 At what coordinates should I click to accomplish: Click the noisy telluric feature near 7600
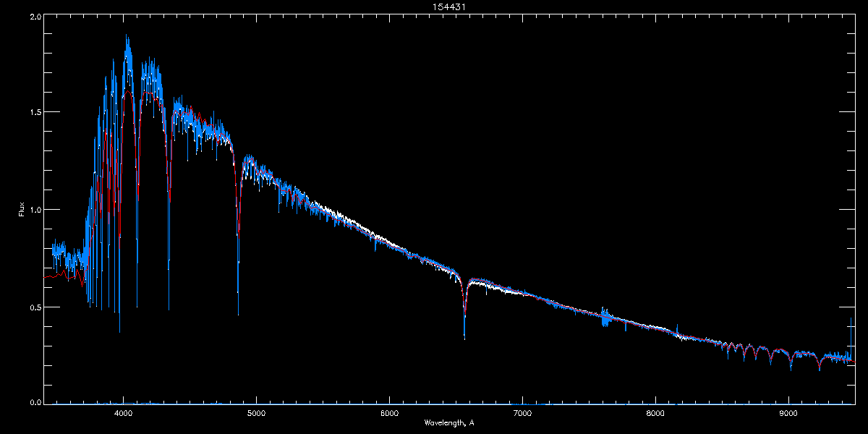point(605,317)
